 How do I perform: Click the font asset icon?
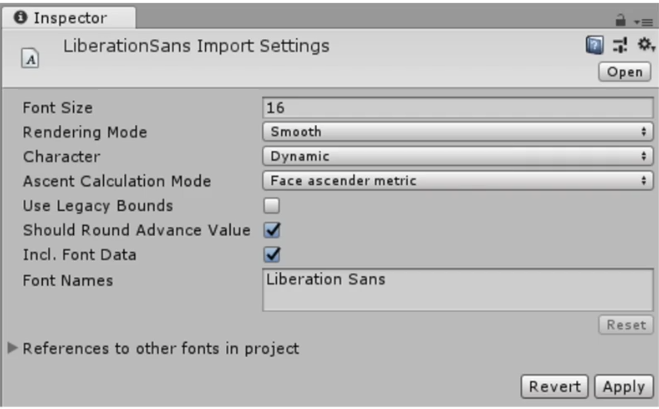click(31, 59)
